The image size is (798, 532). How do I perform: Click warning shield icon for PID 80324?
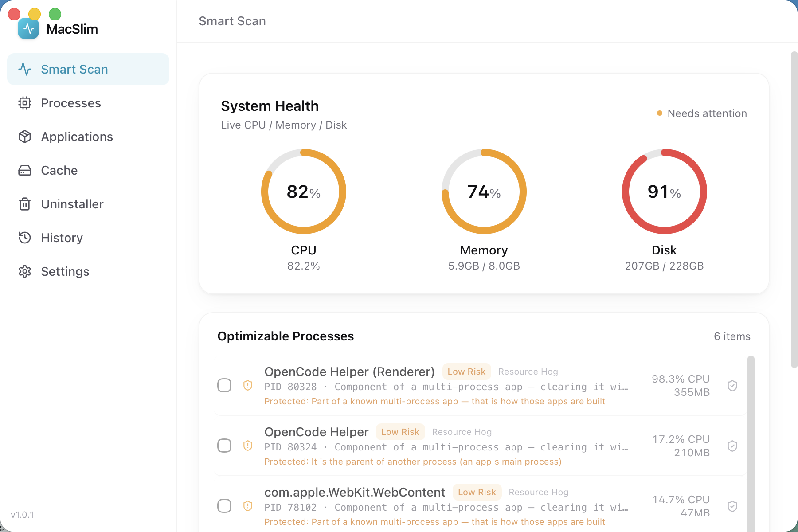pos(248,446)
